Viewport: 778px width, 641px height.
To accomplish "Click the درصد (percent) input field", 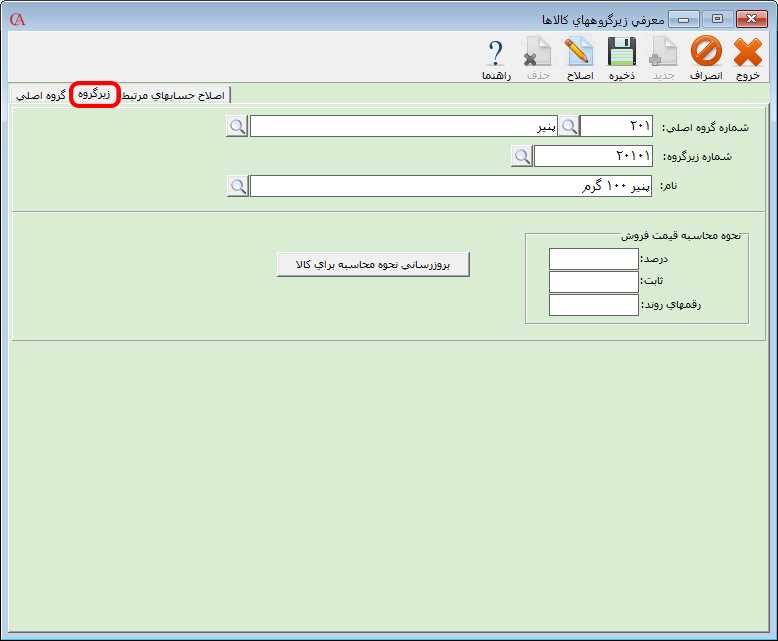I will (593, 259).
